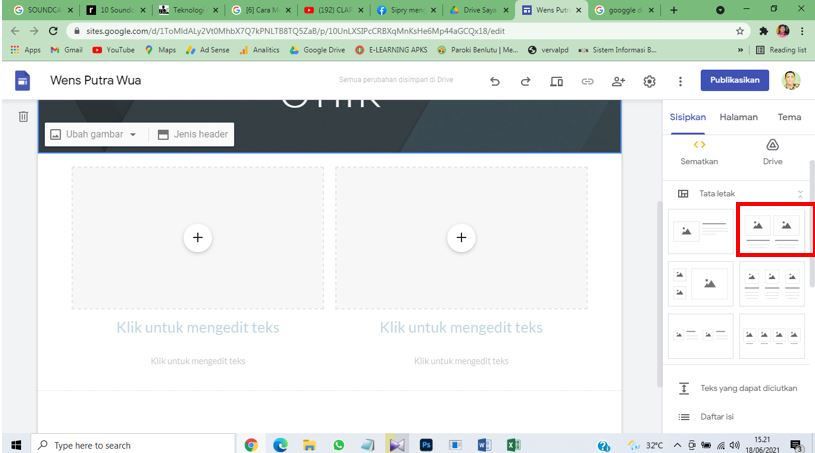Collapse the Tata letak section
Image resolution: width=815 pixels, height=453 pixels.
[x=799, y=194]
